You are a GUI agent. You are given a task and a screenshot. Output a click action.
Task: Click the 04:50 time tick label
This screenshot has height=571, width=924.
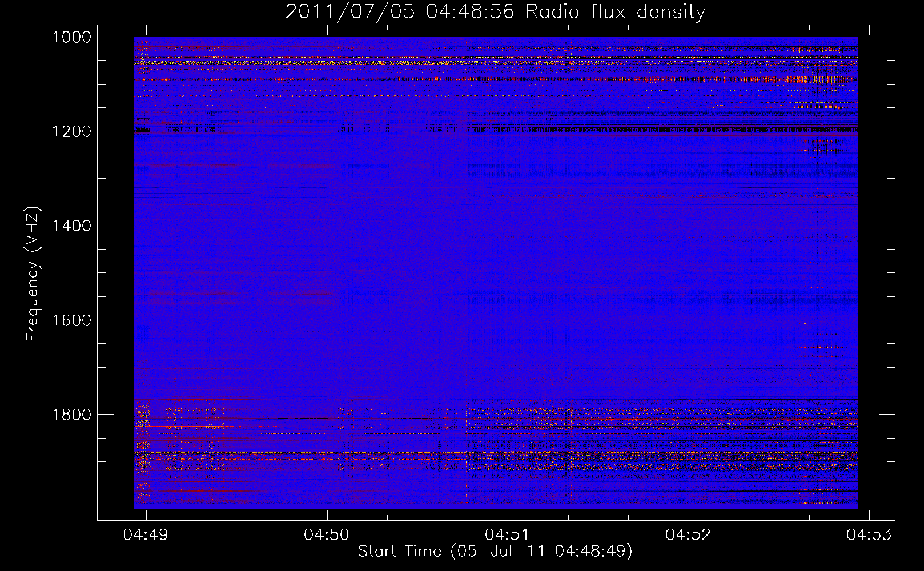(327, 534)
